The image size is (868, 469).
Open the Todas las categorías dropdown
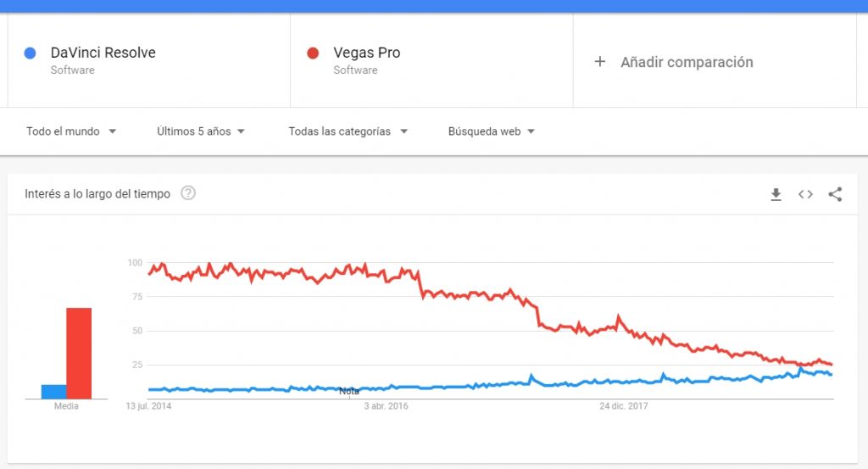[x=348, y=131]
